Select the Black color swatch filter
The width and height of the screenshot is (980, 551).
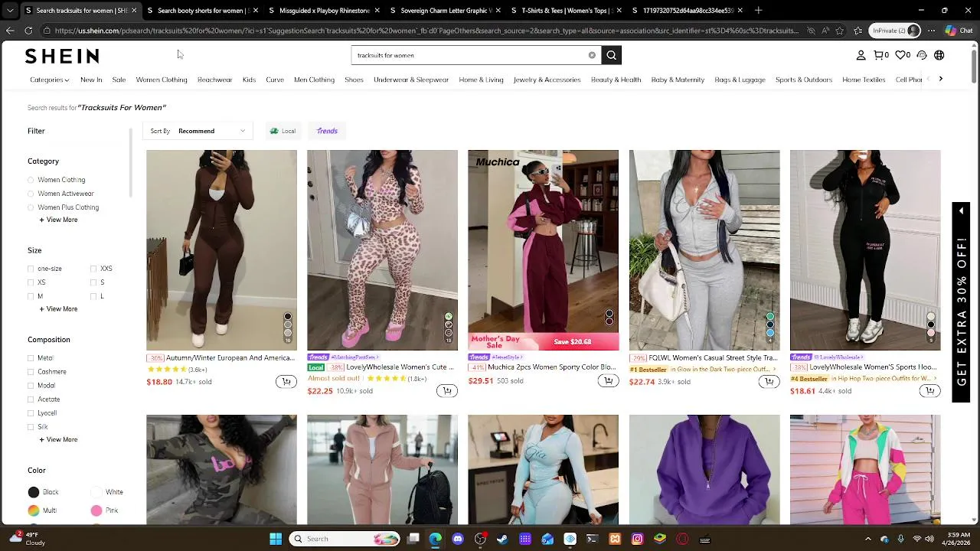pos(34,492)
